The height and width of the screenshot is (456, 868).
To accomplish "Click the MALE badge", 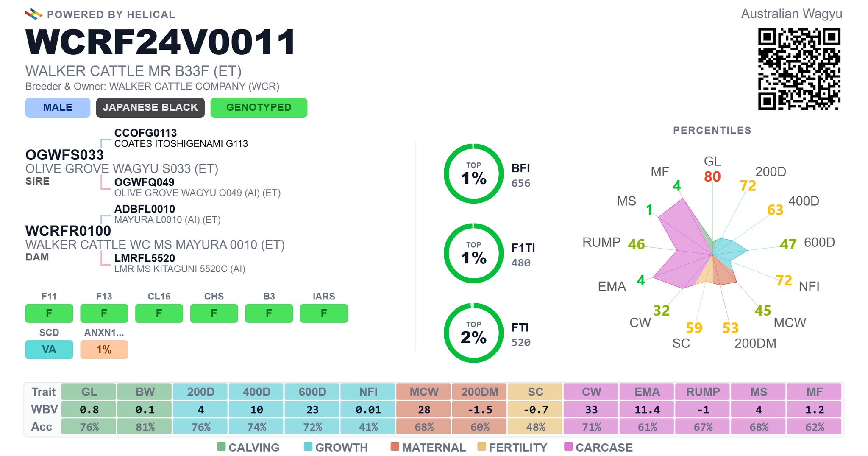I will (58, 107).
